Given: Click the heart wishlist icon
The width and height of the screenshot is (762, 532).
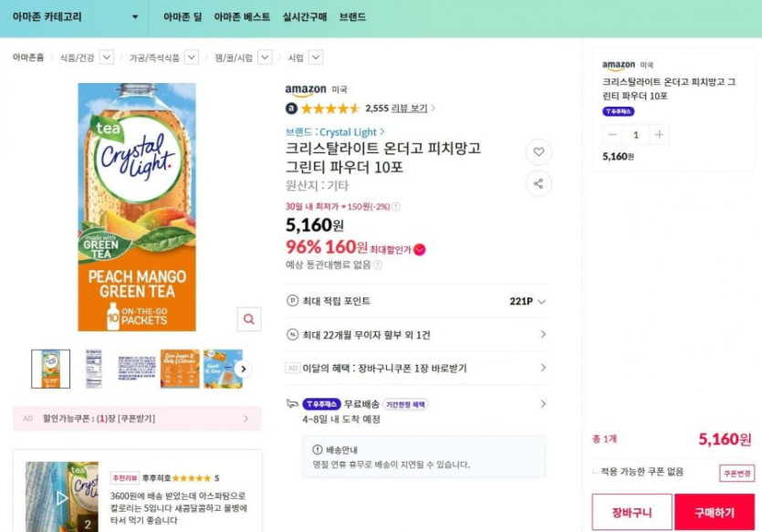Looking at the screenshot, I should coord(538,152).
